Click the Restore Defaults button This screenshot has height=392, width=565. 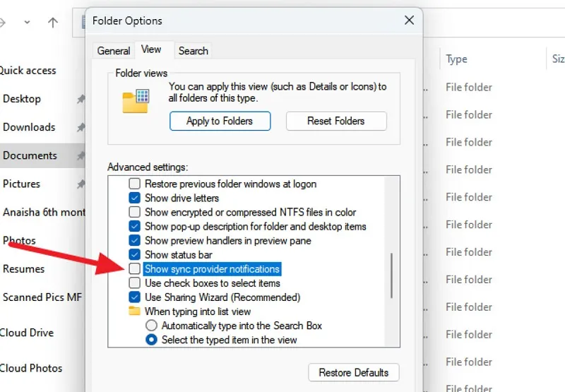click(354, 372)
